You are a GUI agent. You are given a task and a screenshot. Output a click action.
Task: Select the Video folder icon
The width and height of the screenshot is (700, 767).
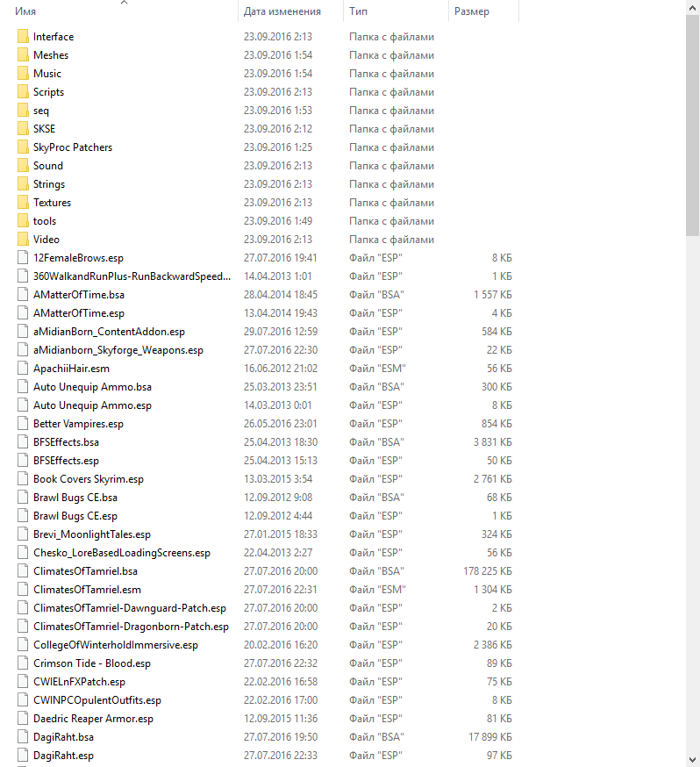point(23,240)
